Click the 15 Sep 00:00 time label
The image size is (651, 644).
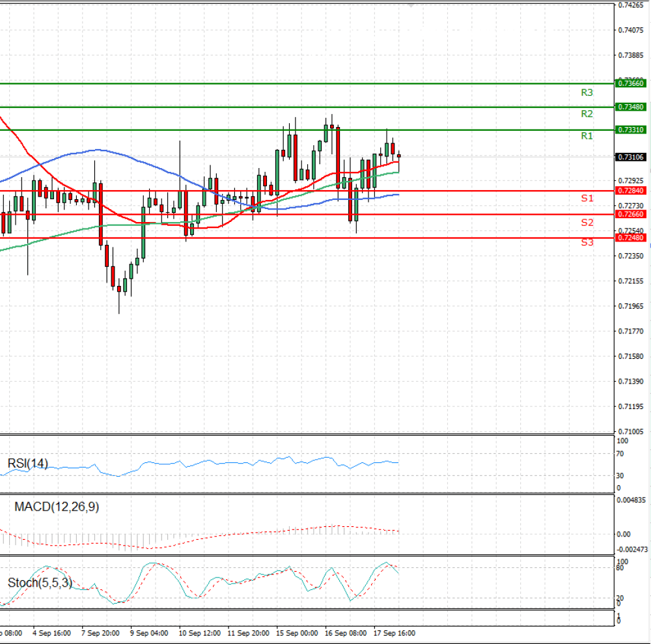click(297, 633)
